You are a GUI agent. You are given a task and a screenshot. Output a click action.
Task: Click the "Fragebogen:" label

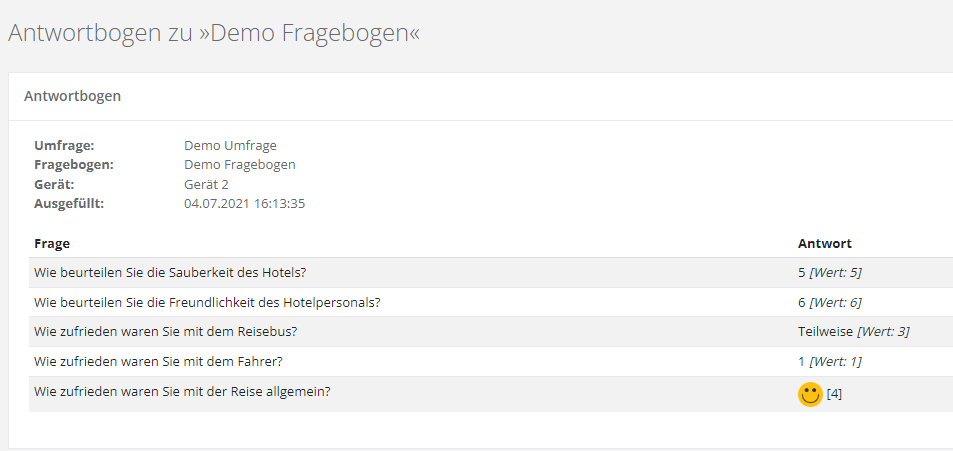tap(74, 164)
